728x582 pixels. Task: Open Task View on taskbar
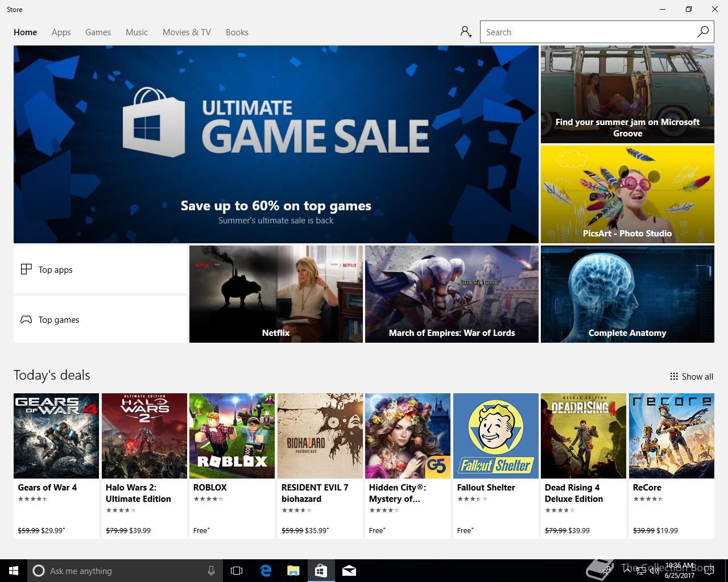pyautogui.click(x=237, y=571)
